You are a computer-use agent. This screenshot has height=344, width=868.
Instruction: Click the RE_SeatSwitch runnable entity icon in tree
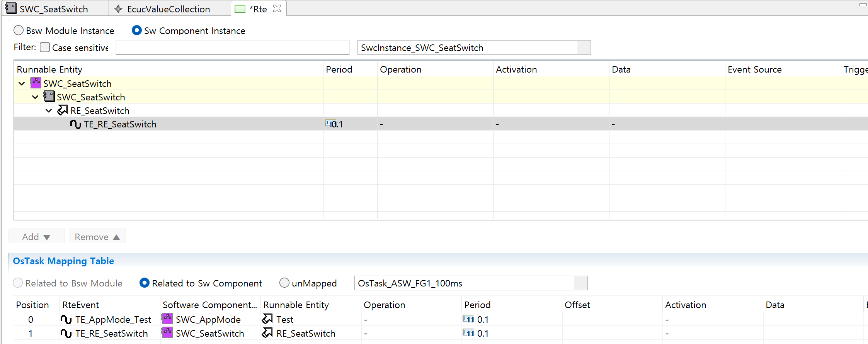pos(63,110)
